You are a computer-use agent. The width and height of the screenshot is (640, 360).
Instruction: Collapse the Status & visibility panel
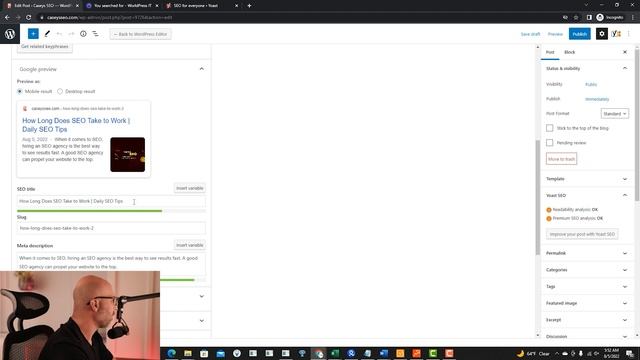click(x=624, y=69)
